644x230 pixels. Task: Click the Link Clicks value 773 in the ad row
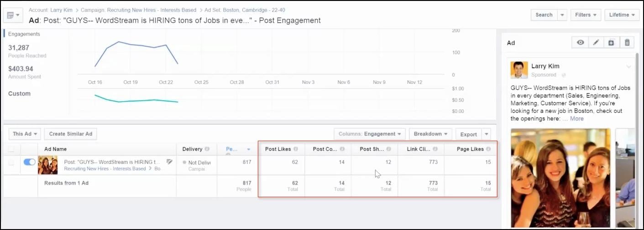(x=433, y=162)
